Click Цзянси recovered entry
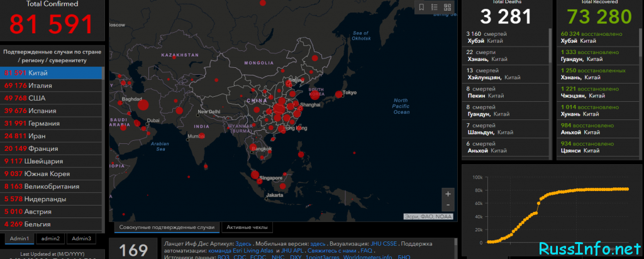644x259 pixels. click(599, 147)
